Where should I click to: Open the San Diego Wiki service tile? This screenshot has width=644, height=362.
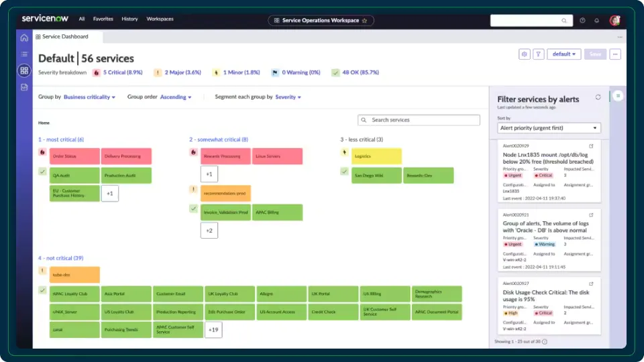click(x=376, y=175)
